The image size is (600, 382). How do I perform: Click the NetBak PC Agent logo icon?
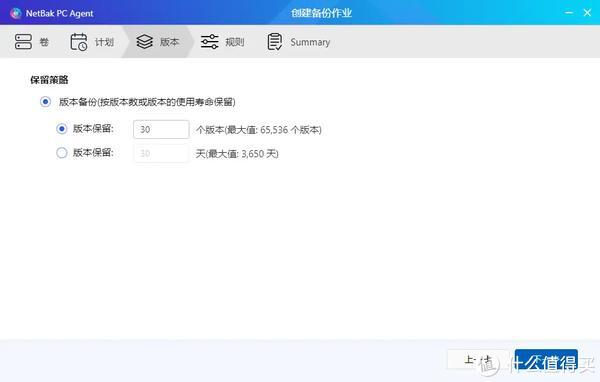(16, 13)
